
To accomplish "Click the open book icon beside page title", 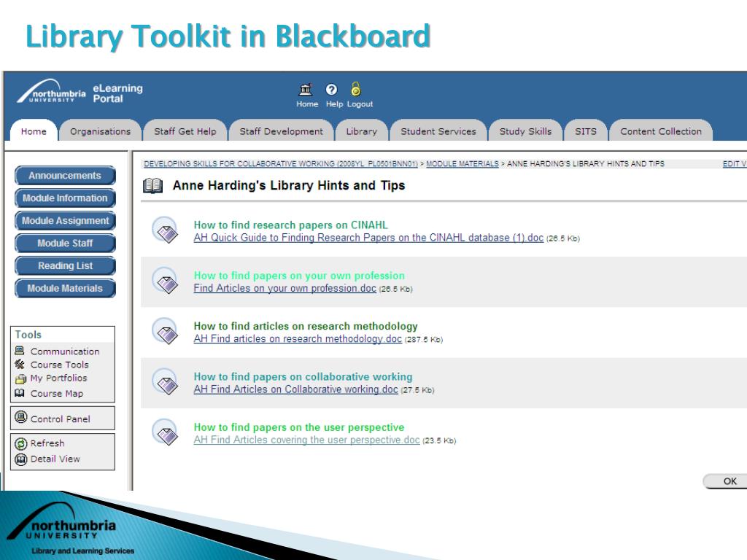I will 153,186.
